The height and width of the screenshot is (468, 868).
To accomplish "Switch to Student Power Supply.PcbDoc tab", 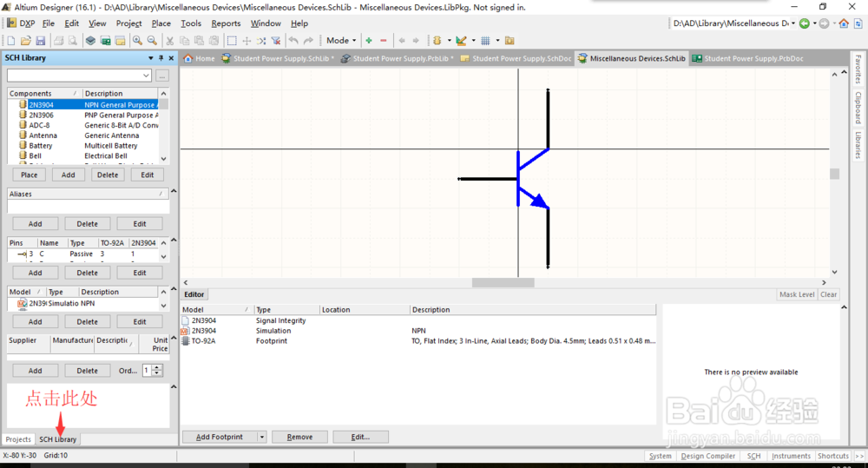I will 748,58.
